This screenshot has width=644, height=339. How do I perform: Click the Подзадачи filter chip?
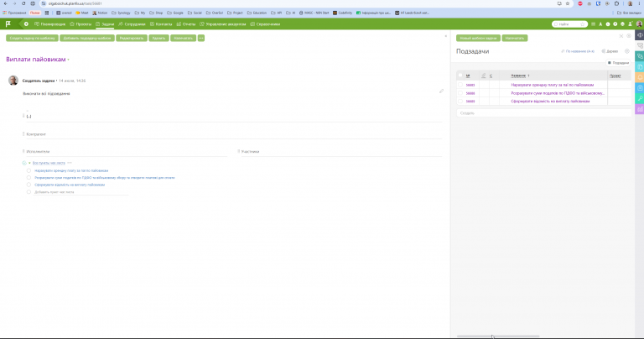(619, 63)
